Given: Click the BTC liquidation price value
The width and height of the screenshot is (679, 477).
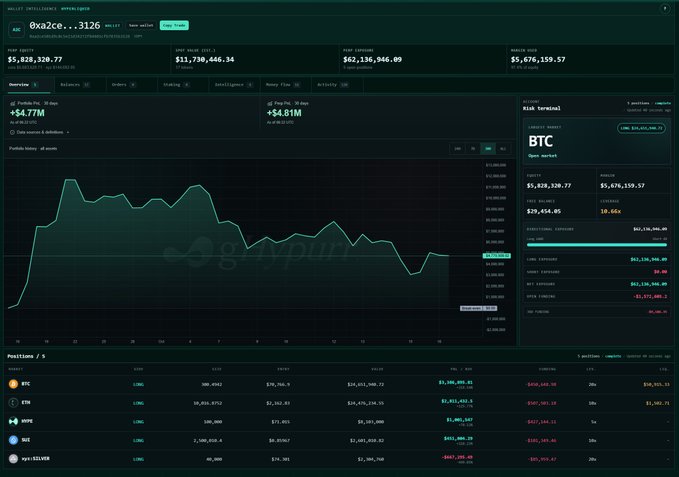Looking at the screenshot, I should [656, 384].
